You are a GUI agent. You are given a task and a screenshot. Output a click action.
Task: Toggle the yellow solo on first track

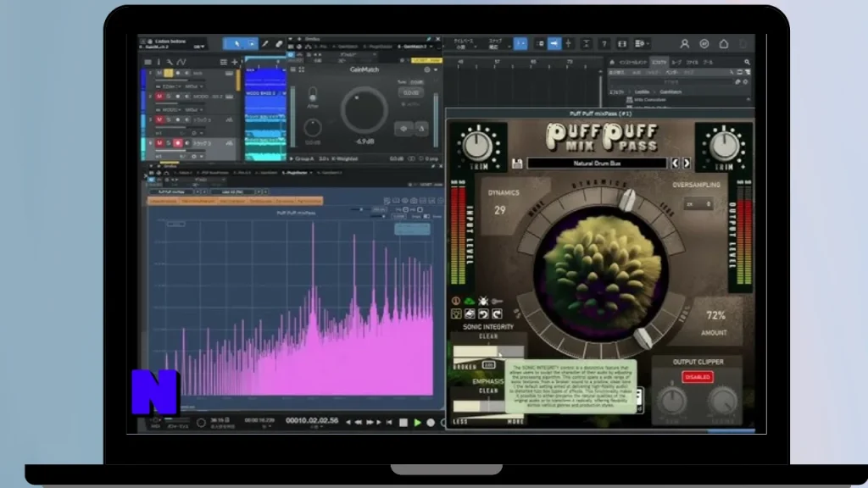pos(169,73)
